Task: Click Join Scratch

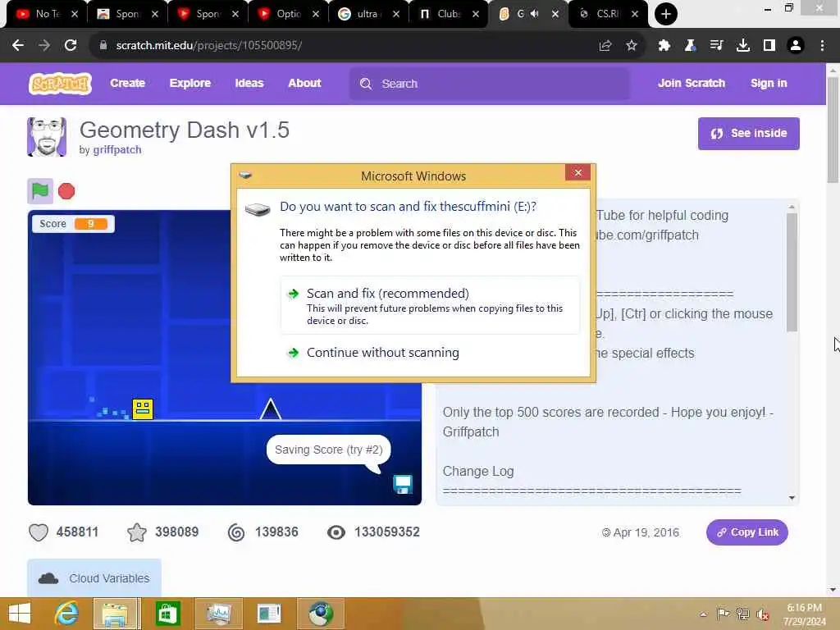Action: point(691,83)
